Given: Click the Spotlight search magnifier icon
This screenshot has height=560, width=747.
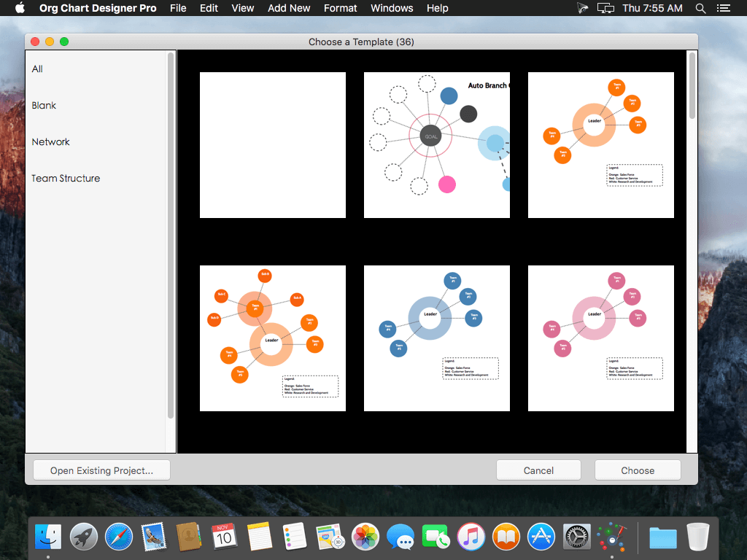Looking at the screenshot, I should point(700,8).
